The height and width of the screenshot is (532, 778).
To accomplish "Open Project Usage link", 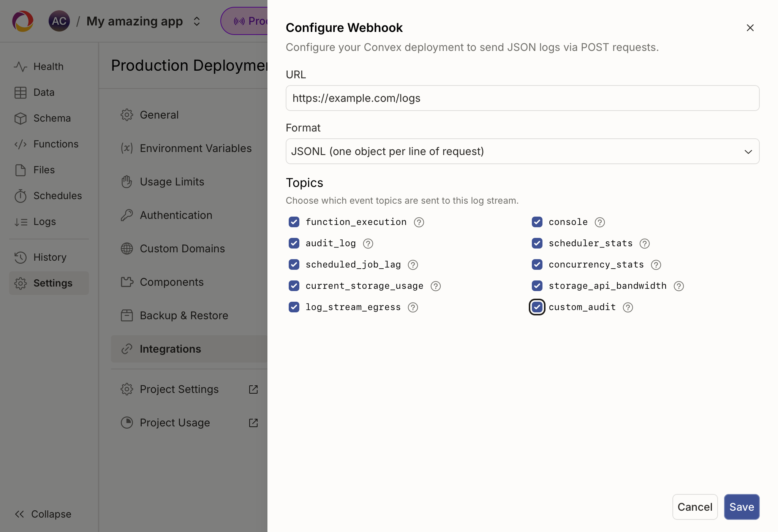I will (x=189, y=423).
